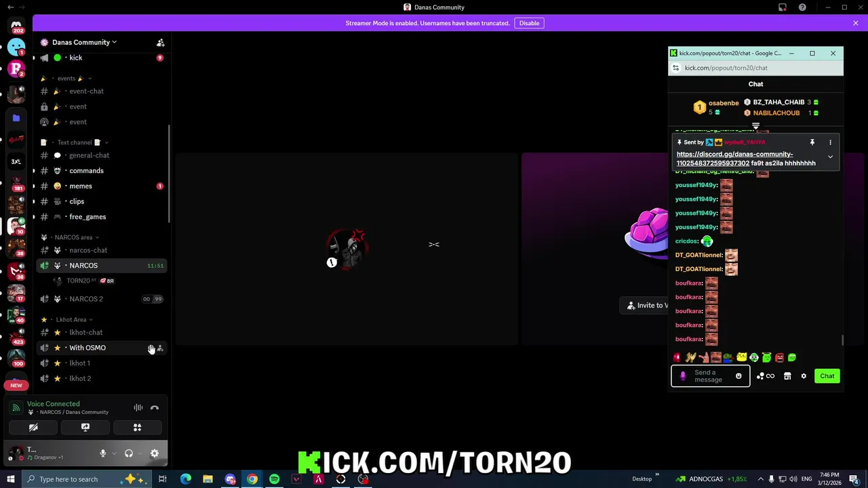
Task: Open Spotify from the Windows taskbar
Action: click(274, 479)
